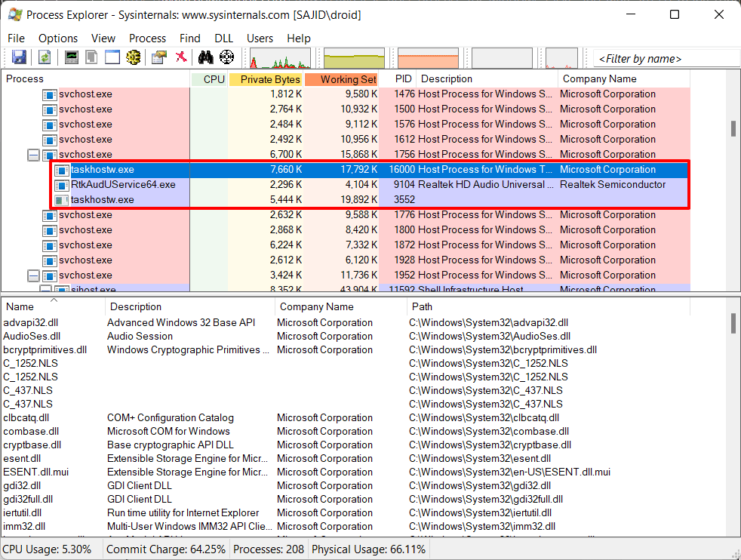The image size is (741, 560).
Task: Open the DLL menu
Action: (223, 38)
